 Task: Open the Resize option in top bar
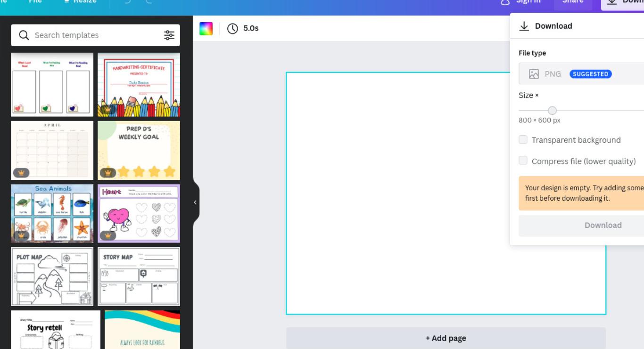(80, 1)
